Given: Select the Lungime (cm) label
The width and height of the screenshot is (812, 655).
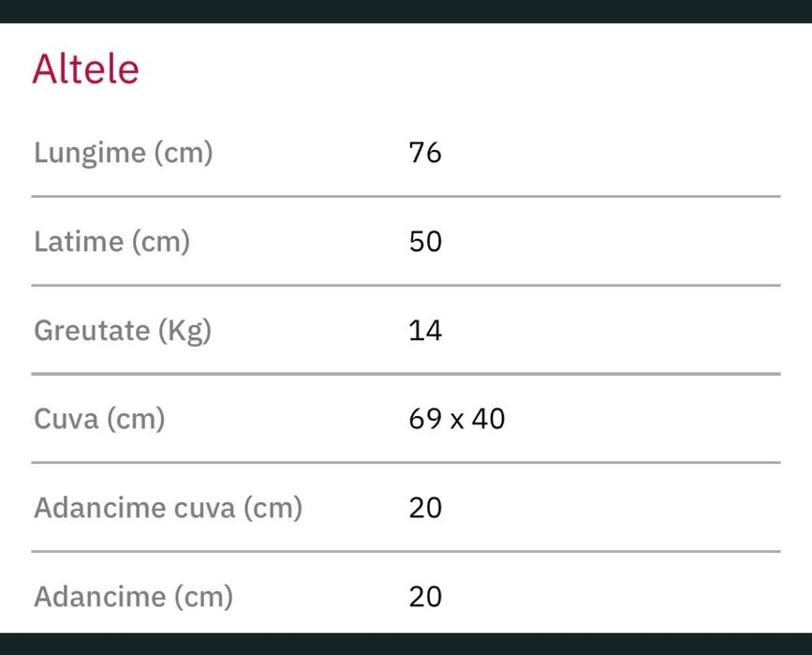Looking at the screenshot, I should click(x=124, y=153).
